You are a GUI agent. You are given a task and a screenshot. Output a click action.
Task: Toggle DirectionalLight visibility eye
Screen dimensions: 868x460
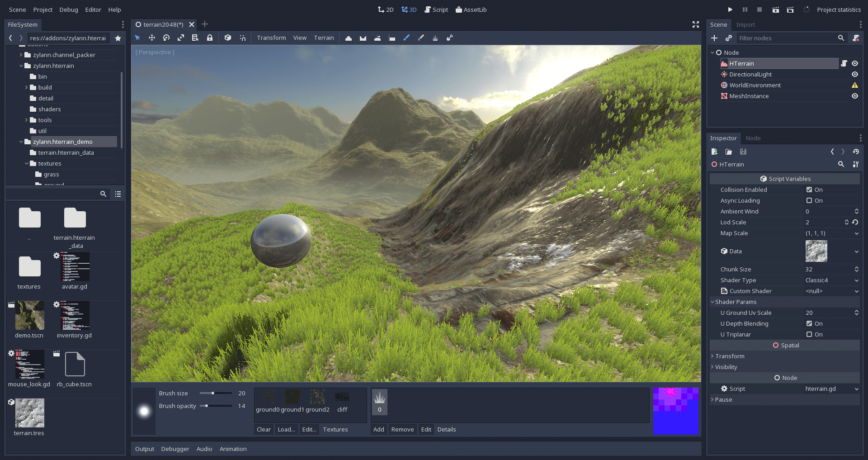click(855, 74)
